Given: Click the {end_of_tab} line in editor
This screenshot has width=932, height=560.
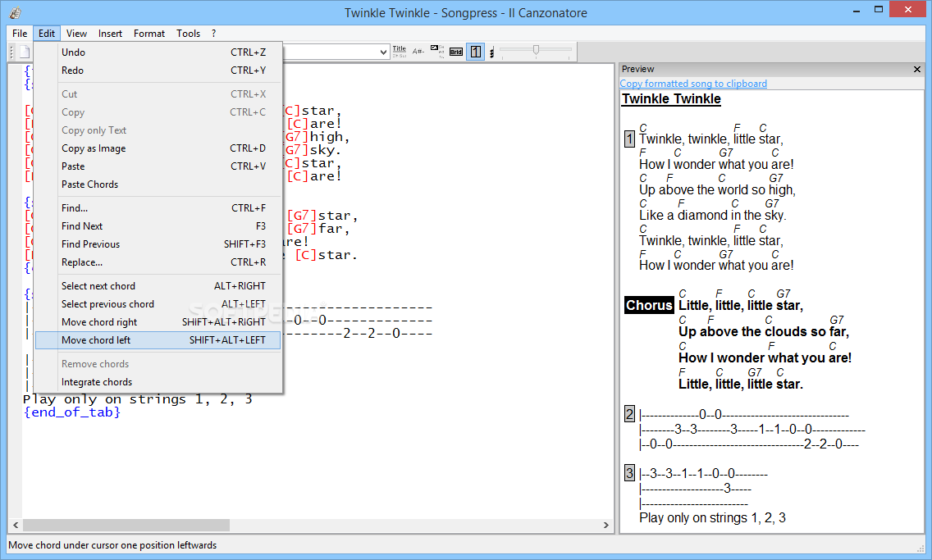Looking at the screenshot, I should [x=72, y=412].
